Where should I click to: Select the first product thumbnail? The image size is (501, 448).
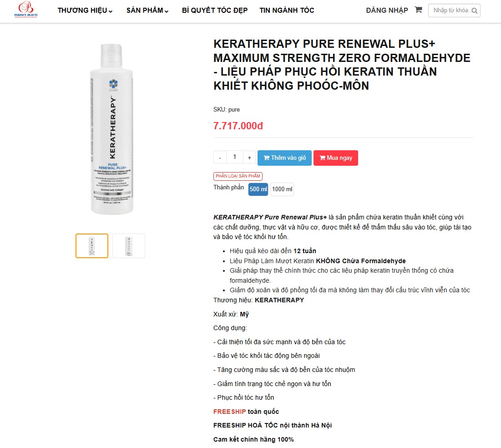pyautogui.click(x=92, y=245)
